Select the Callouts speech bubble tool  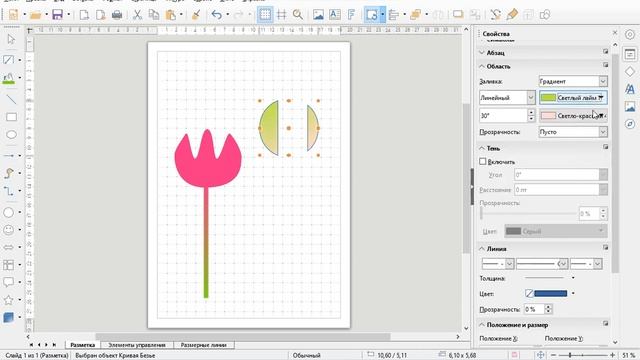tap(9, 282)
